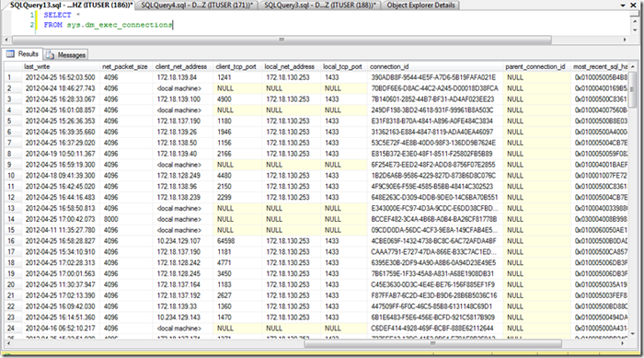This screenshot has height=358, width=644.
Task: Select last_write cell 2012-04-19 10:50:11.367
Action: tap(61, 154)
